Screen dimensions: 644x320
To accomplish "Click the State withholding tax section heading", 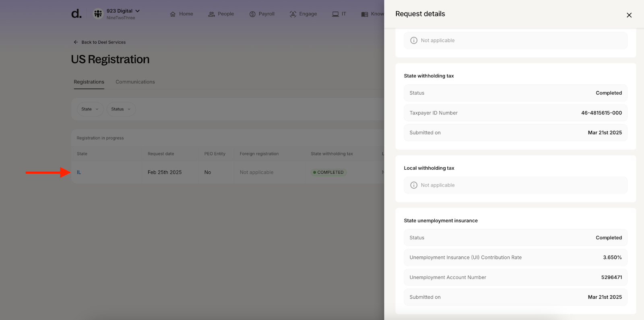I will point(429,76).
